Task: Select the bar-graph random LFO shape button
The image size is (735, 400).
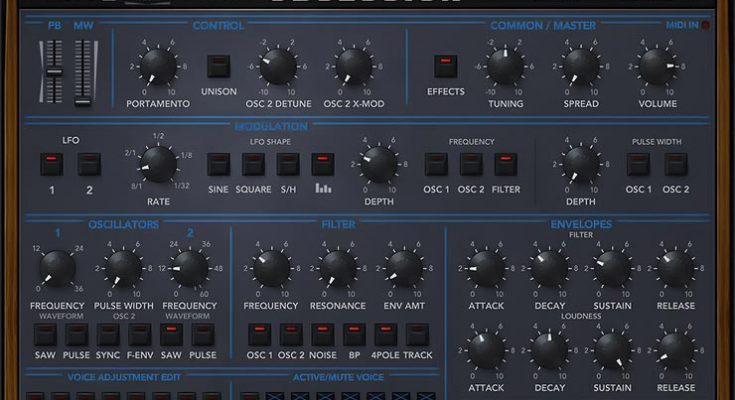Action: [x=322, y=164]
